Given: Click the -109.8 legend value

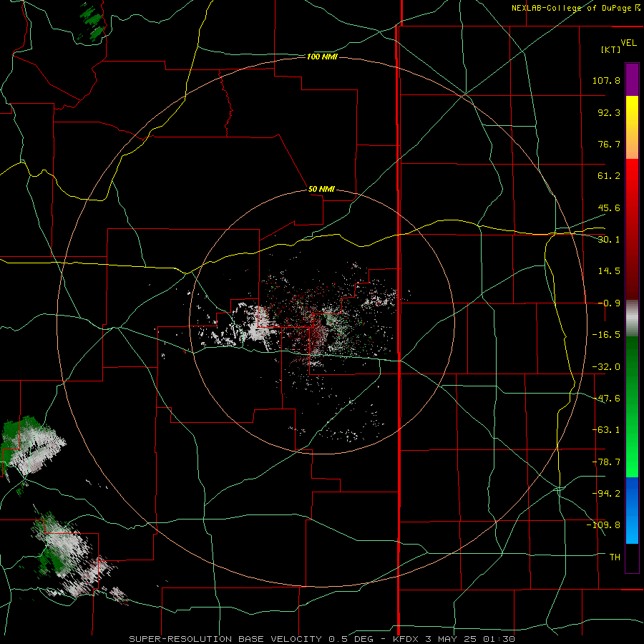Looking at the screenshot, I should (604, 525).
